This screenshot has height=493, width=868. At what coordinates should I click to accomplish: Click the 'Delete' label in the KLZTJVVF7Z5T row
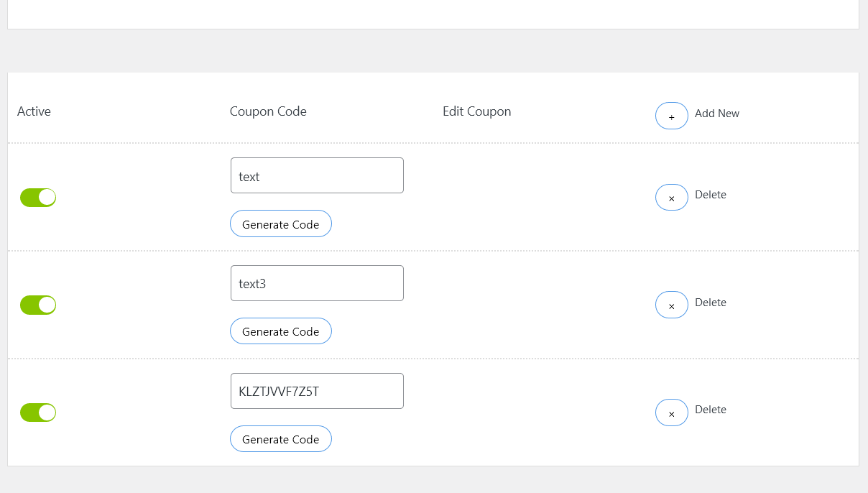click(x=710, y=410)
